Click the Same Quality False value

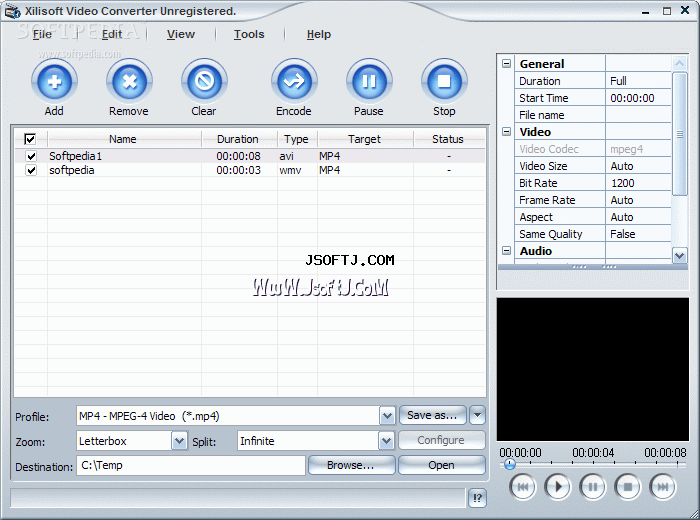pos(638,234)
